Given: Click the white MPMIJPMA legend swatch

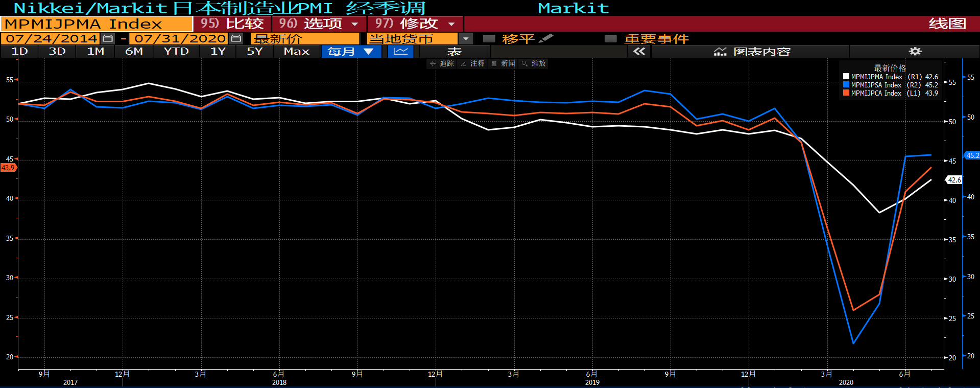Looking at the screenshot, I should click(846, 77).
